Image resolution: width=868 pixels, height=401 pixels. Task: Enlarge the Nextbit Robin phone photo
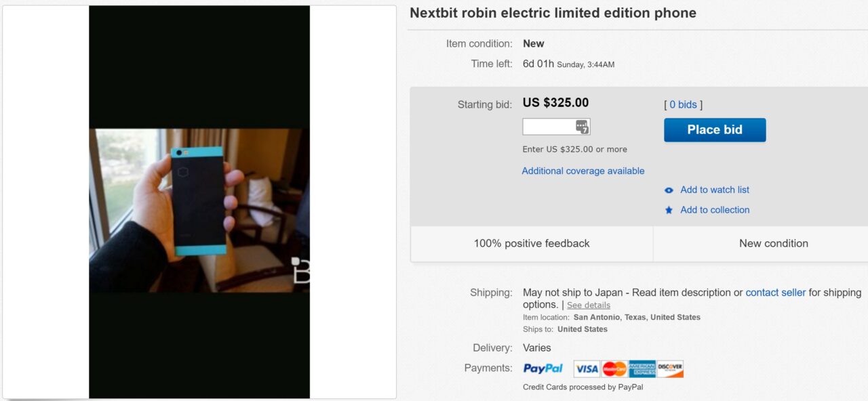pos(199,210)
